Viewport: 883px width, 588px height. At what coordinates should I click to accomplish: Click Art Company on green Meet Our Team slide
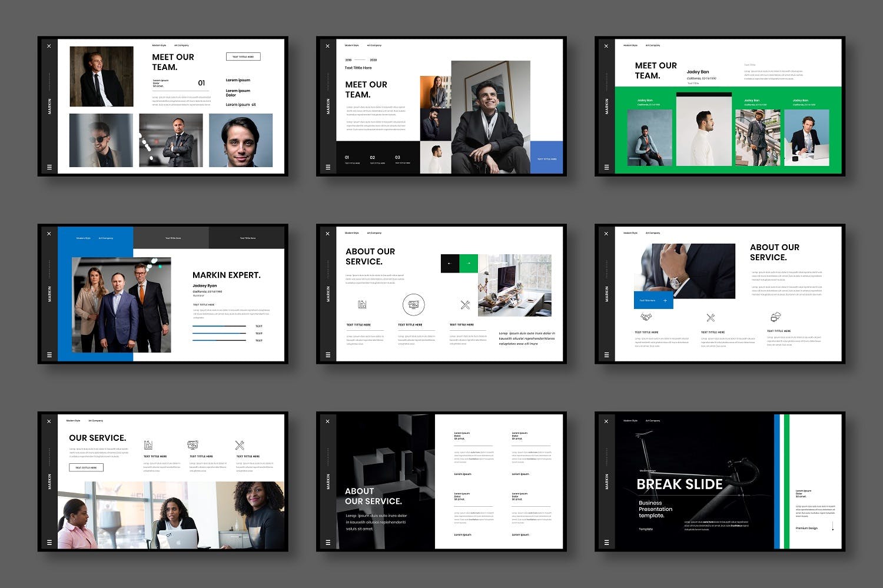(653, 45)
